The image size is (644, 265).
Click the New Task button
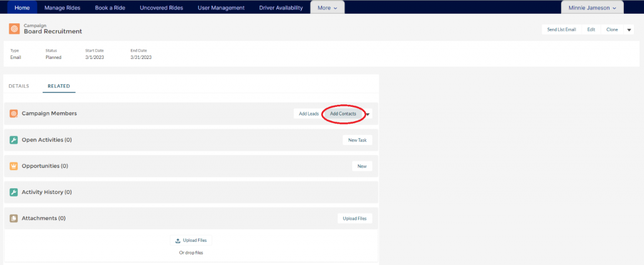[357, 140]
